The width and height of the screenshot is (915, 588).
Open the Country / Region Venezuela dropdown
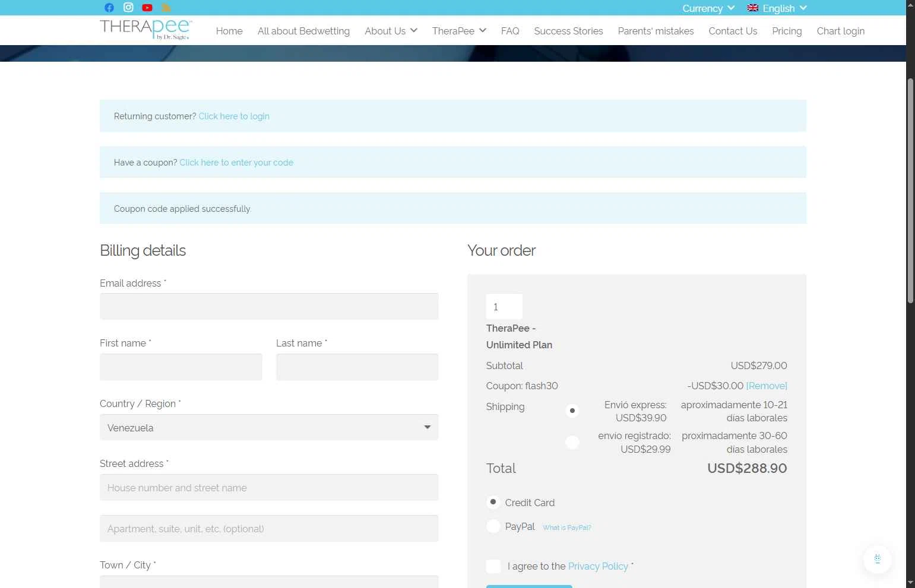pyautogui.click(x=269, y=427)
